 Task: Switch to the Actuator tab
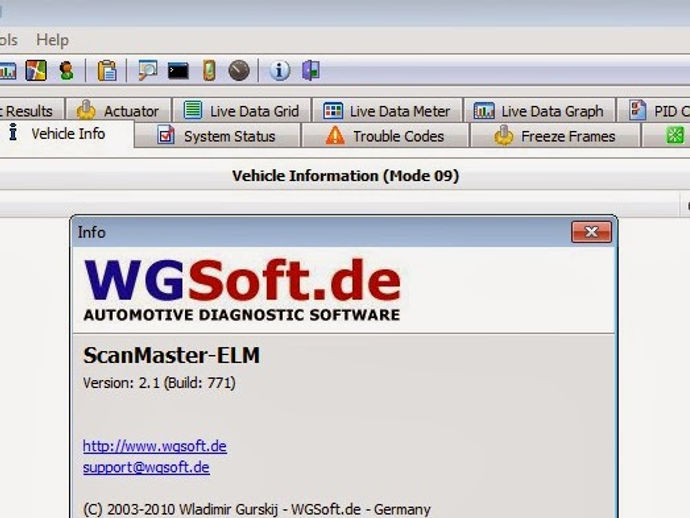click(x=118, y=110)
